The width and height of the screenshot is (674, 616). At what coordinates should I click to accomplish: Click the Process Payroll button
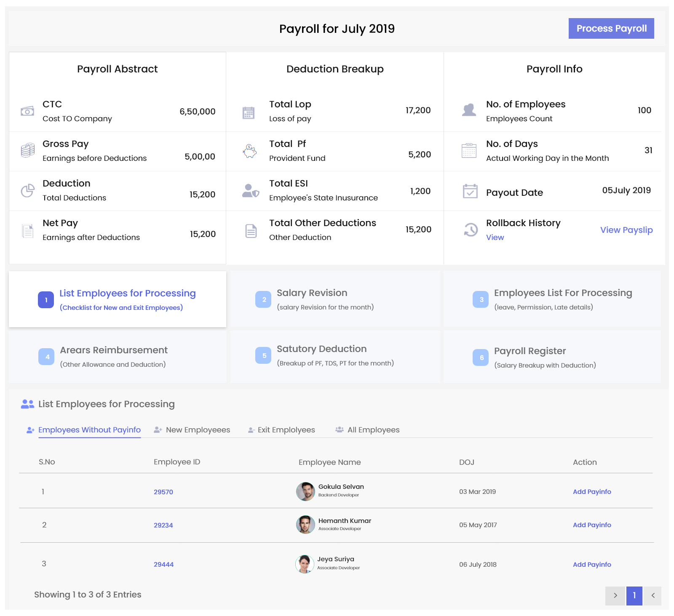[611, 29]
